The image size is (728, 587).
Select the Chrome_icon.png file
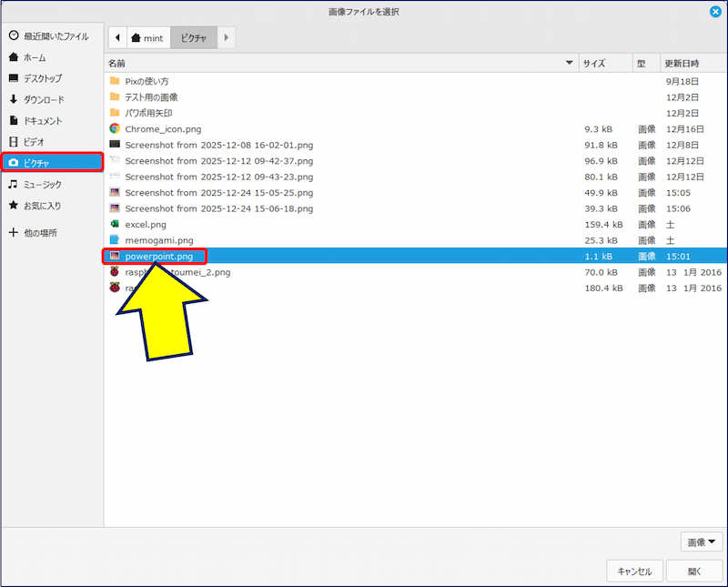[163, 129]
